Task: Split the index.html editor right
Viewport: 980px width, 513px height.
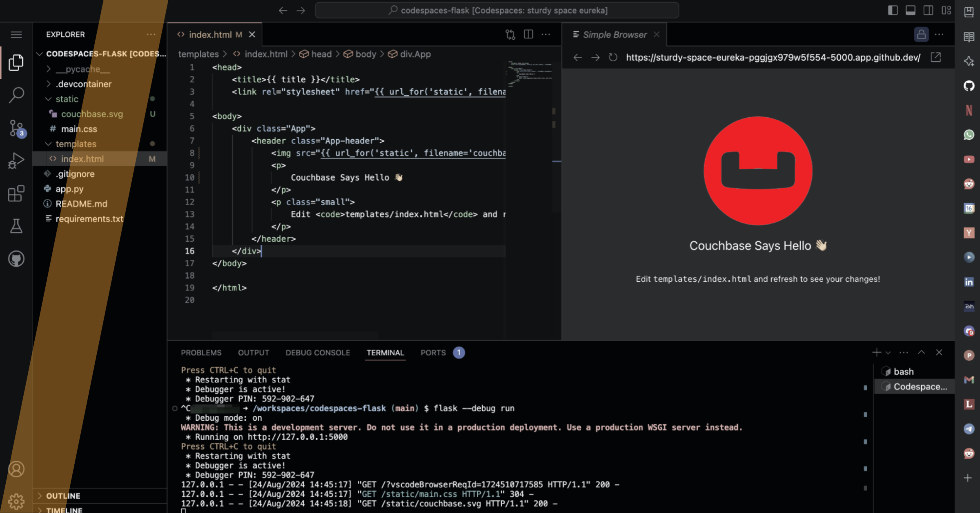Action: (528, 35)
